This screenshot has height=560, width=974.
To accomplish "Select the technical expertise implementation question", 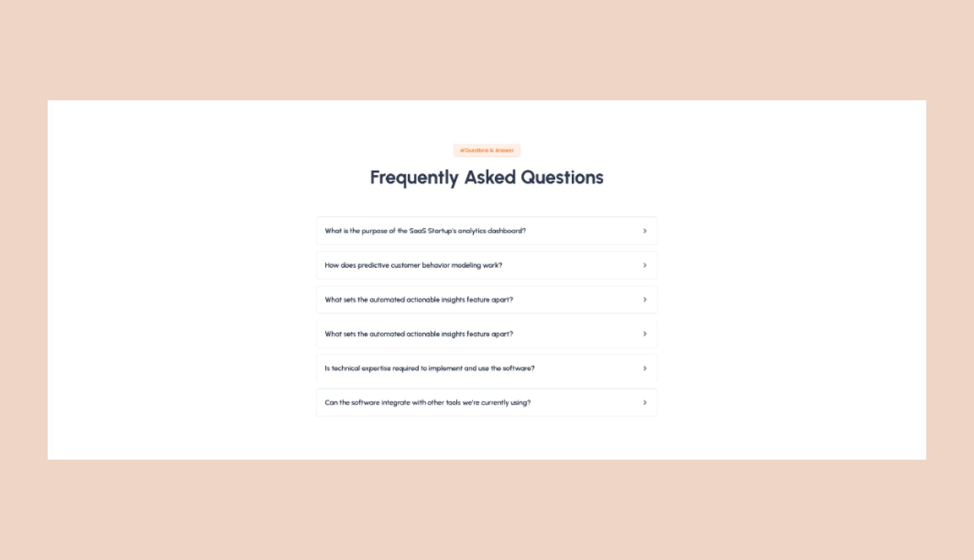I will [430, 369].
